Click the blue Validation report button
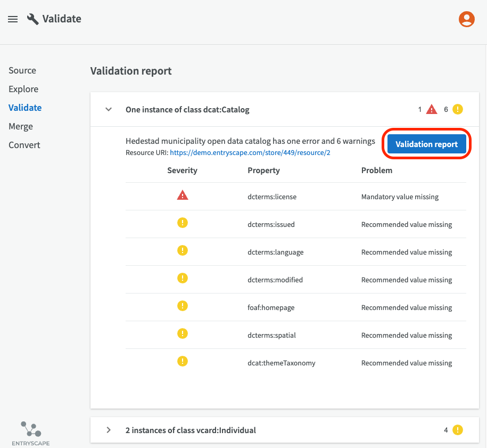487x448 pixels. click(426, 144)
